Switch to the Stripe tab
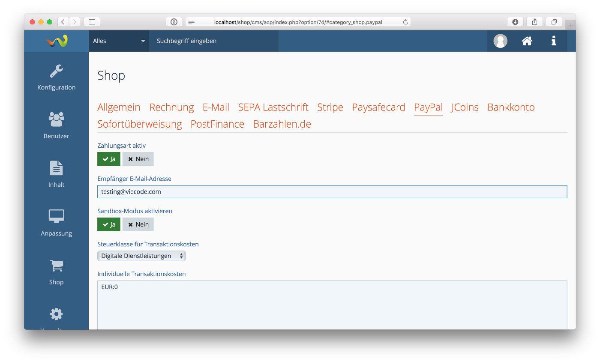600x364 pixels. tap(330, 107)
